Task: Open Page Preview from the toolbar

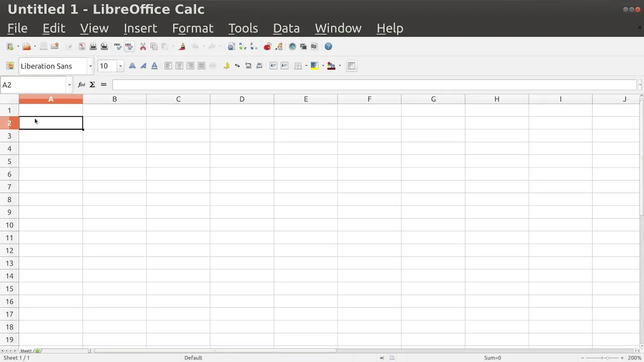Action: click(104, 46)
